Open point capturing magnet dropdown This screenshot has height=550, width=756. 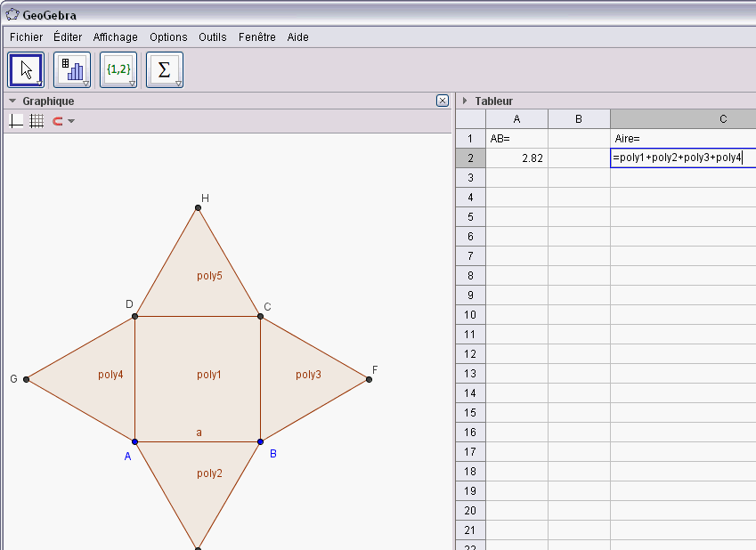point(62,121)
